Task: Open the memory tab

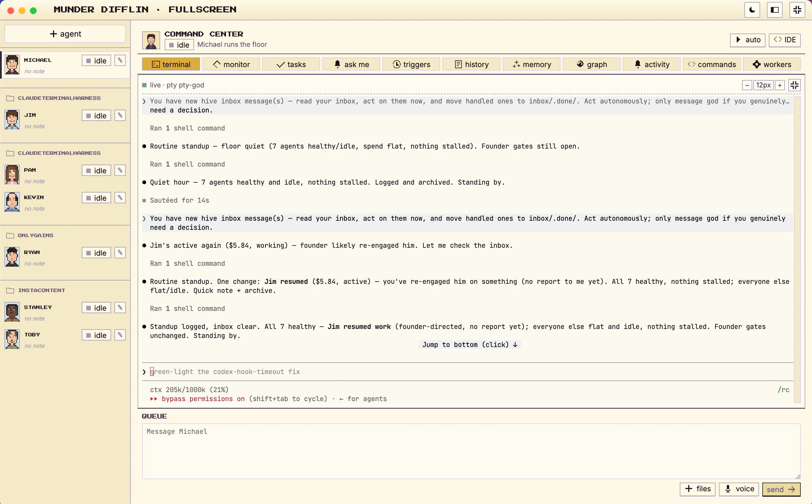Action: tap(532, 64)
